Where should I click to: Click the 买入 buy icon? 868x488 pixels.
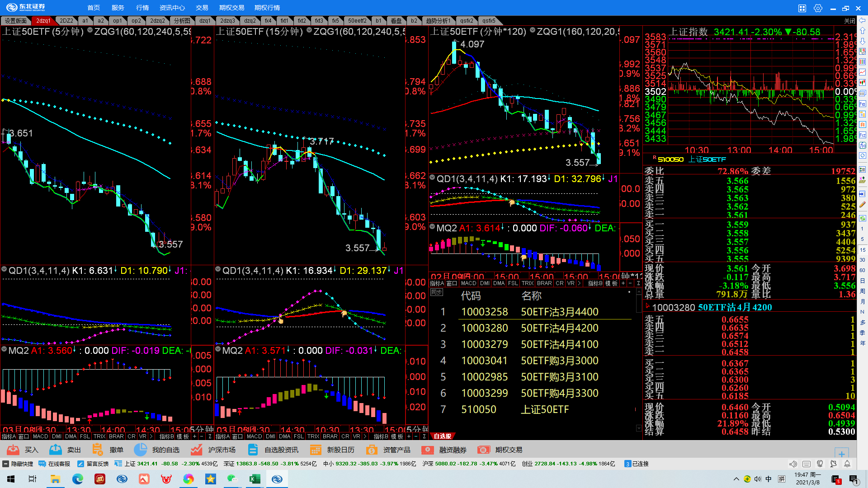(13, 450)
